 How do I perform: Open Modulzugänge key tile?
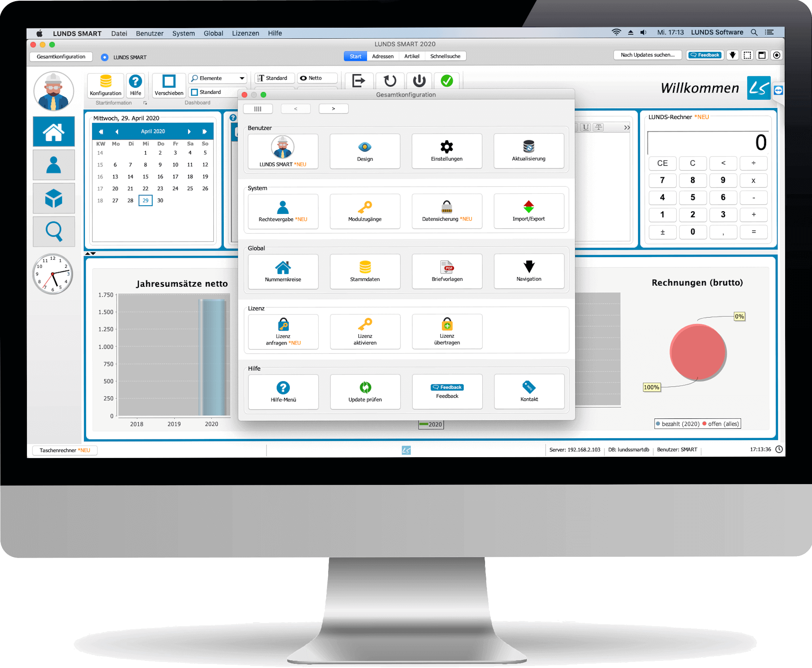(x=364, y=211)
